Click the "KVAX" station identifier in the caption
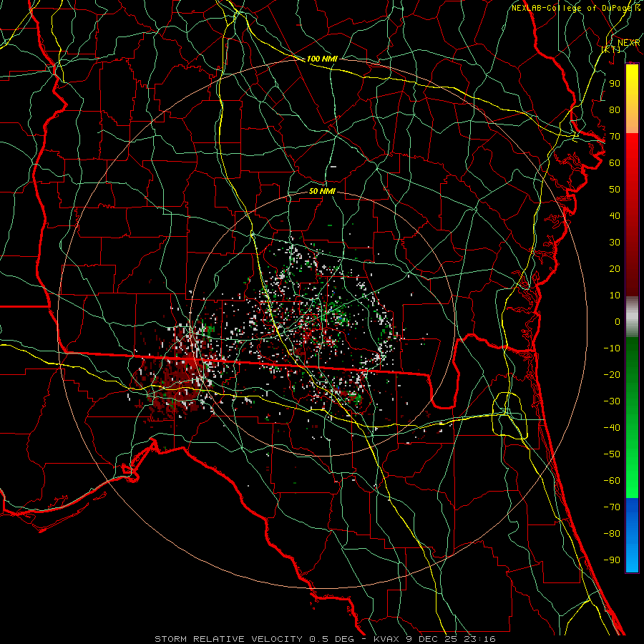644x644 pixels. [x=387, y=639]
